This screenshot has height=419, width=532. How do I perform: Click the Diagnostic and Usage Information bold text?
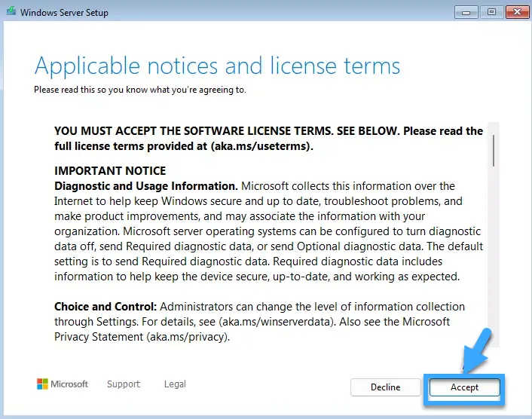pos(146,186)
